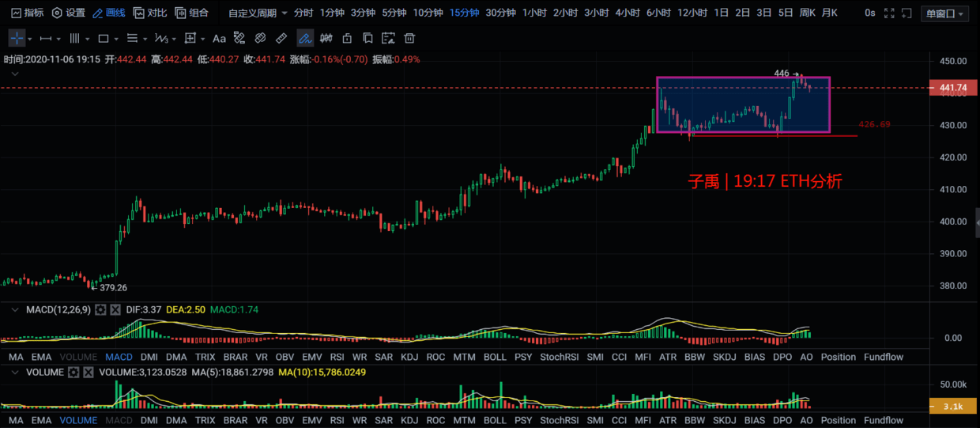Click the 对比 compare button
980x428 pixels.
150,13
